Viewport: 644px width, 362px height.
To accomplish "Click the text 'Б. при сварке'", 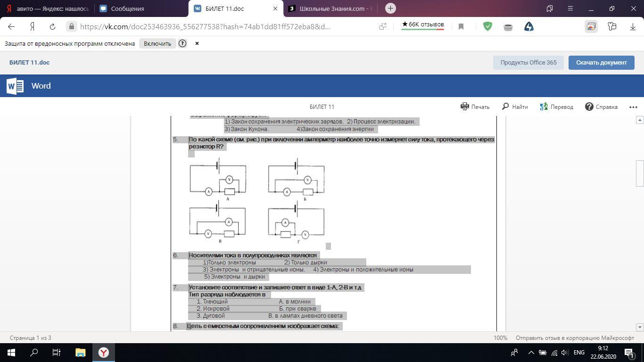I will click(x=297, y=309).
